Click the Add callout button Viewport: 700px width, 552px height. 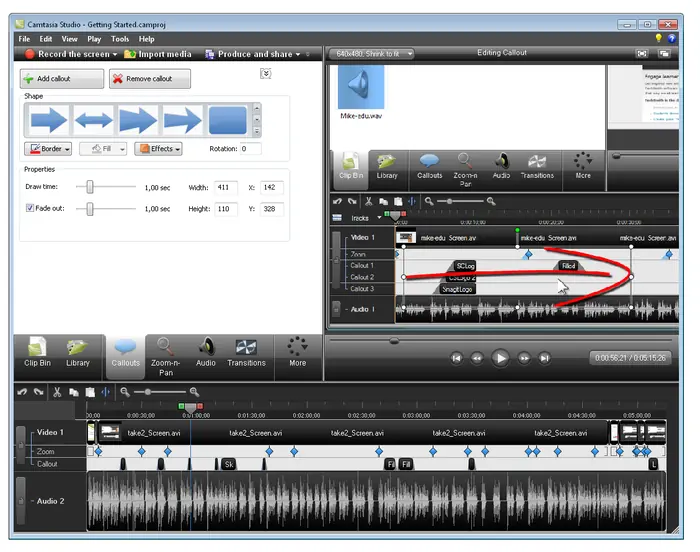62,79
